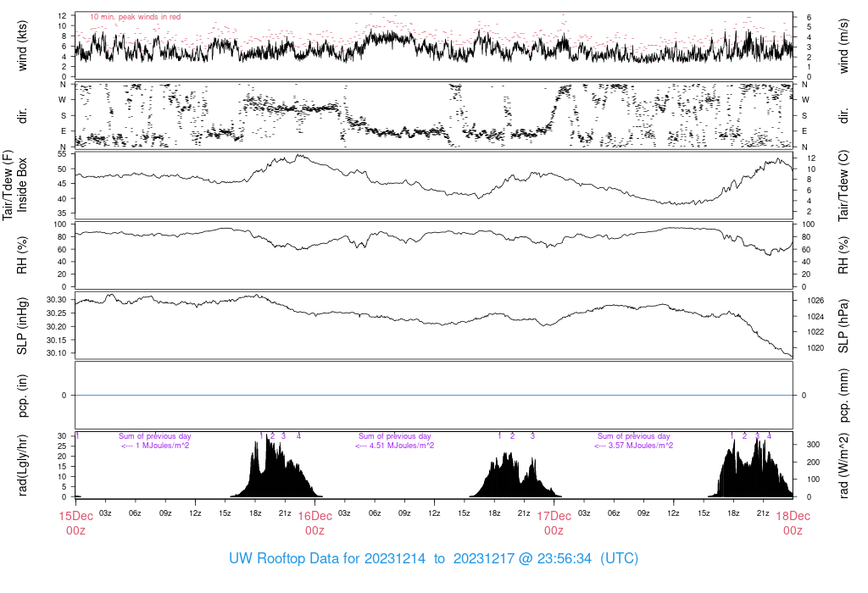868x593 pixels.
Task: Click the '1026' hPa axis value
Action: click(815, 301)
